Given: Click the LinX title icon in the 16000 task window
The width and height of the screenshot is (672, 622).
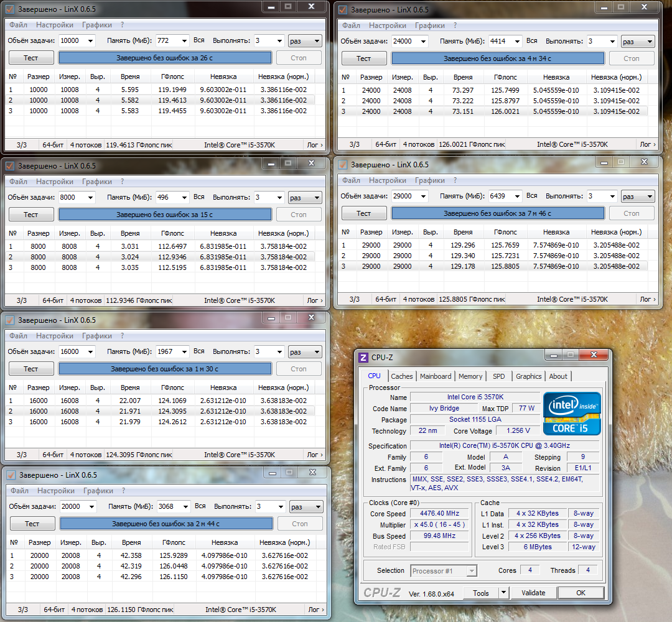Looking at the screenshot, I should point(11,320).
